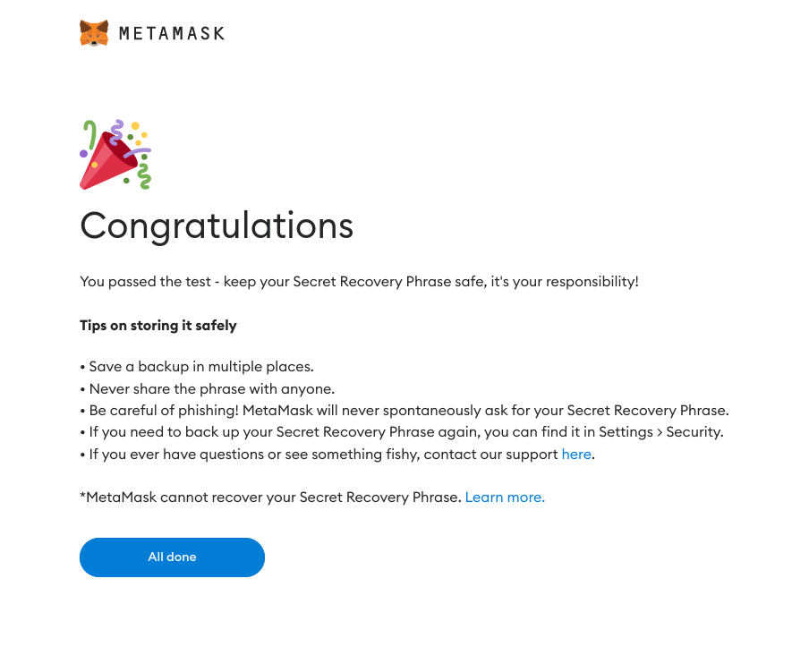Image resolution: width=792 pixels, height=672 pixels.
Task: Open the support "here" link
Action: coord(576,455)
